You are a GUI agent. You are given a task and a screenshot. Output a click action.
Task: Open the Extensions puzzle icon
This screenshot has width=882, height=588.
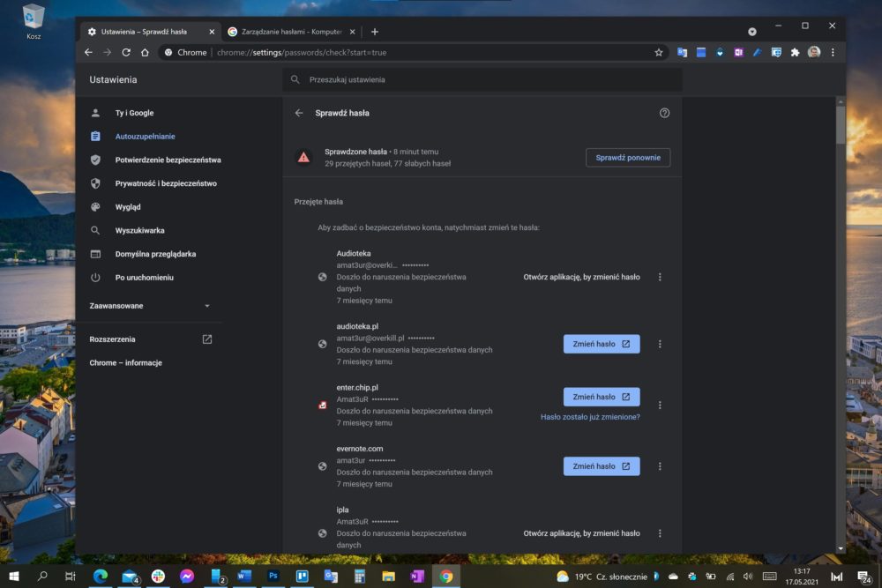(795, 52)
